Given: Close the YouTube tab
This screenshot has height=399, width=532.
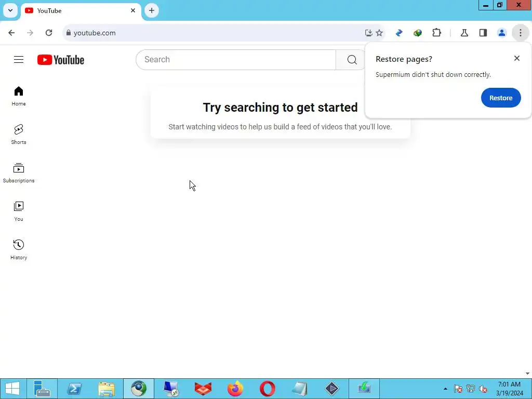Looking at the screenshot, I should click(x=133, y=10).
